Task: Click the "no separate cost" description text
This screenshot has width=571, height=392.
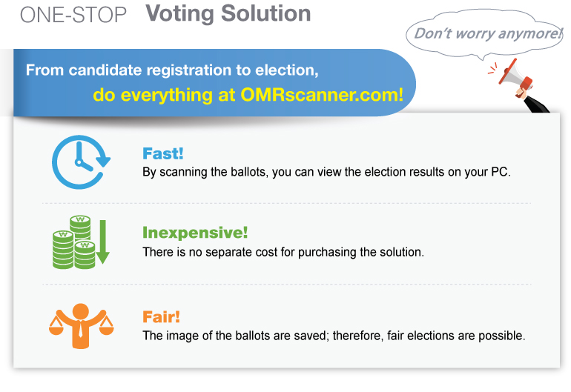Action: coord(283,252)
